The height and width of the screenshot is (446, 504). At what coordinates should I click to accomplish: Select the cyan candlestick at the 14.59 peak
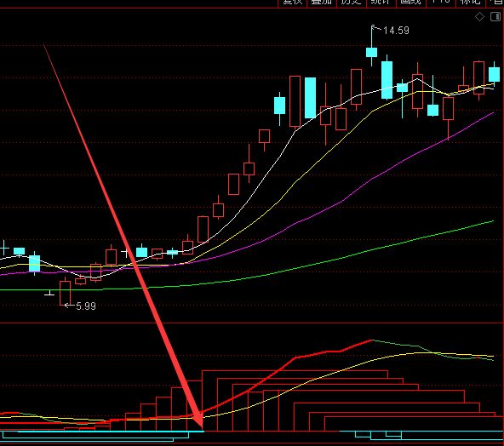coord(371,53)
